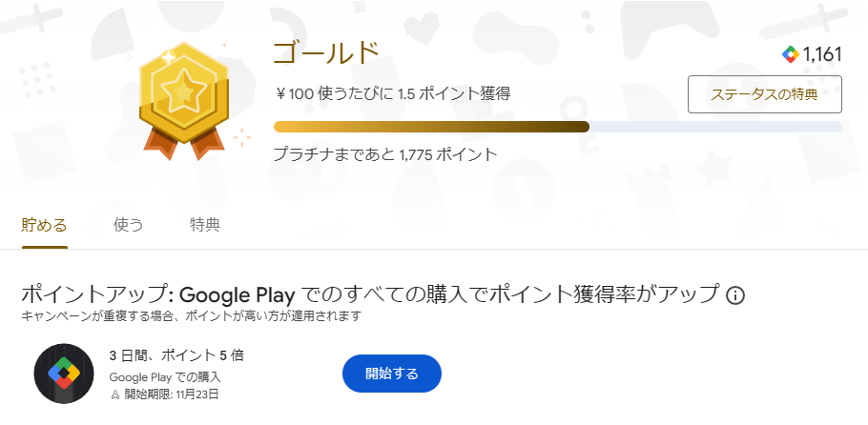Select the 3 日間、ポイント 5 倍 campaign title
Viewport: 868px width, 425px height.
point(176,355)
